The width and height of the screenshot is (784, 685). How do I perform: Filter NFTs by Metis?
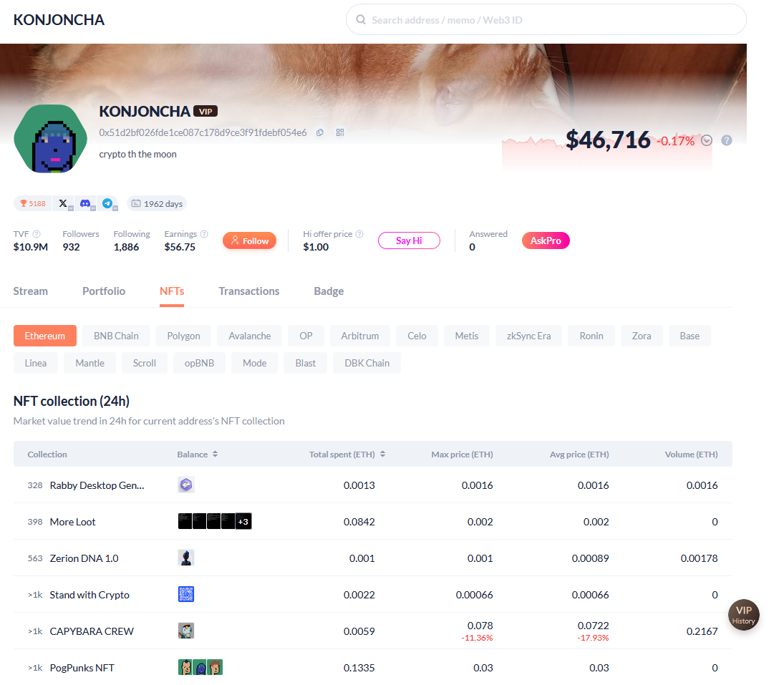pyautogui.click(x=467, y=336)
